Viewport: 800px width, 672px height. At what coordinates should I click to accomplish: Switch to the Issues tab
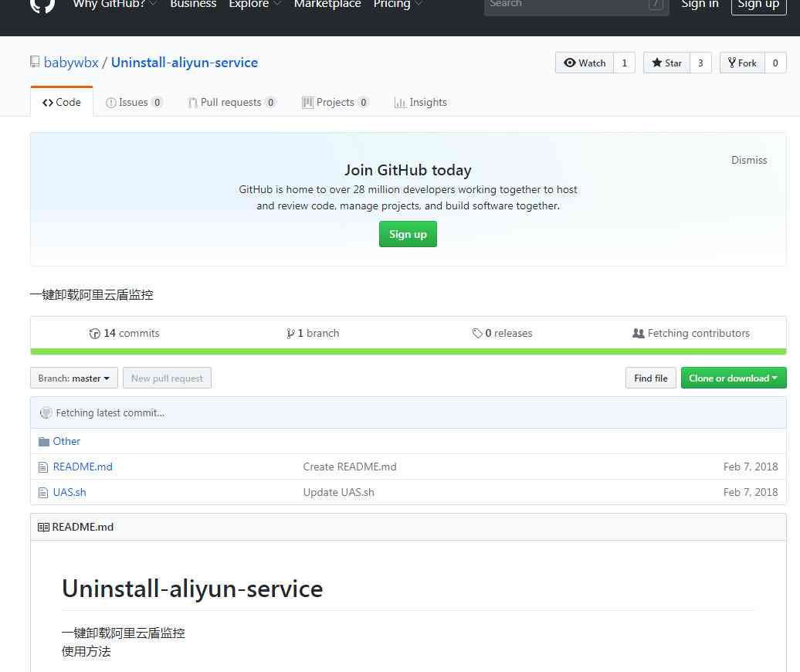[x=134, y=102]
